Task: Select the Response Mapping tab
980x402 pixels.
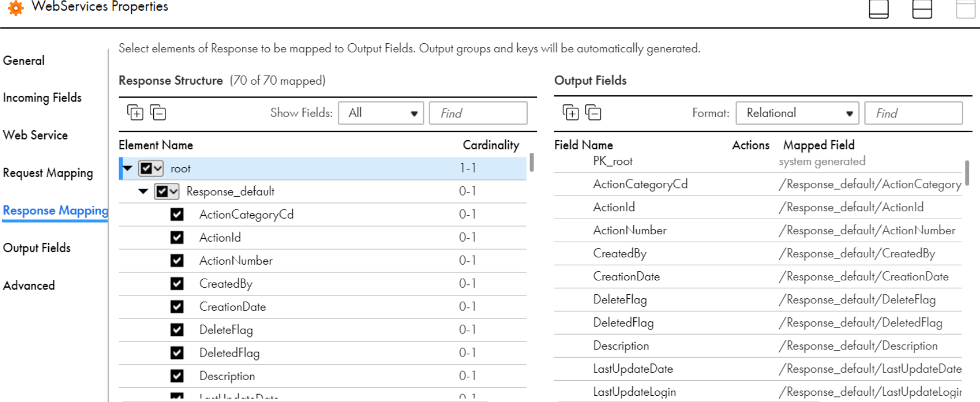Action: coord(55,210)
